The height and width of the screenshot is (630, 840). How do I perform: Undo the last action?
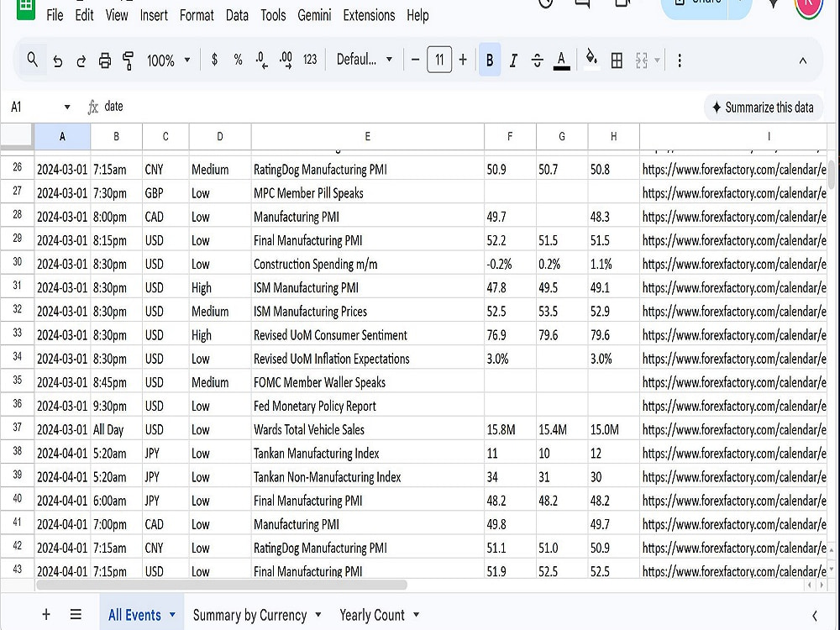[x=57, y=60]
